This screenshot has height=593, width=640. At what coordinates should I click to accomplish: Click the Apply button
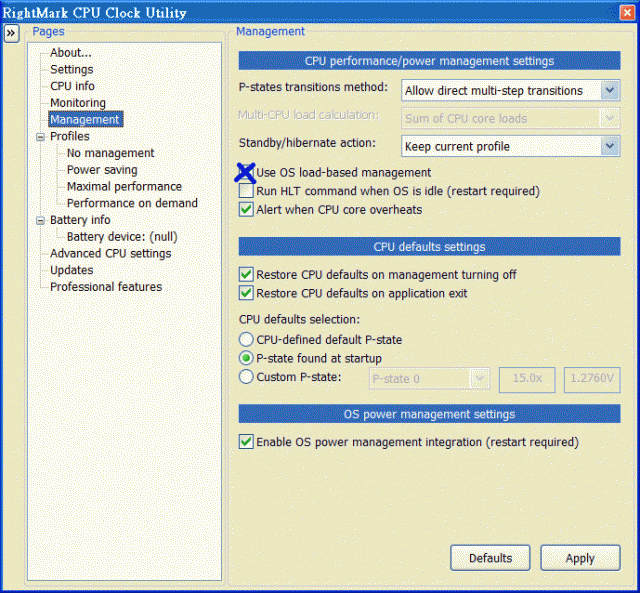580,557
